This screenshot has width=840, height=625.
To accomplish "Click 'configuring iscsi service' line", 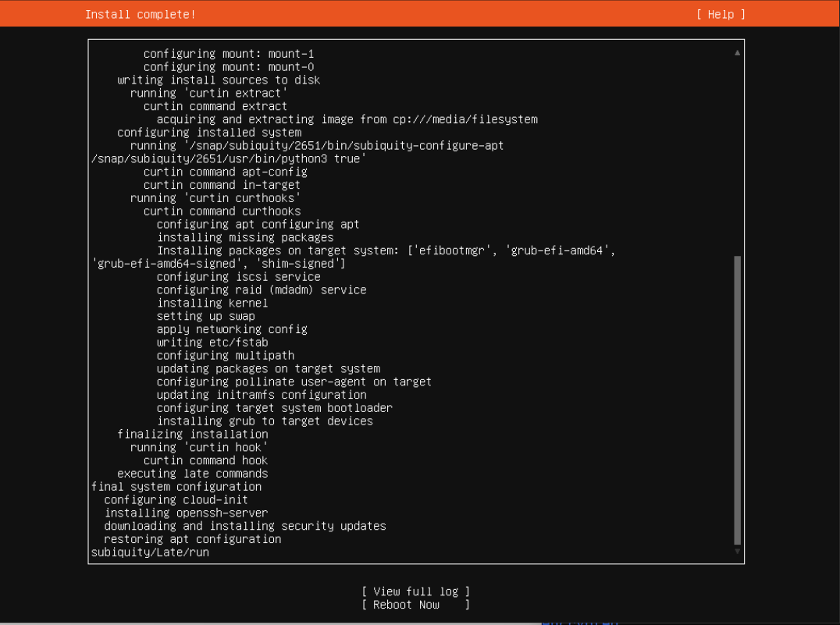I will click(239, 277).
